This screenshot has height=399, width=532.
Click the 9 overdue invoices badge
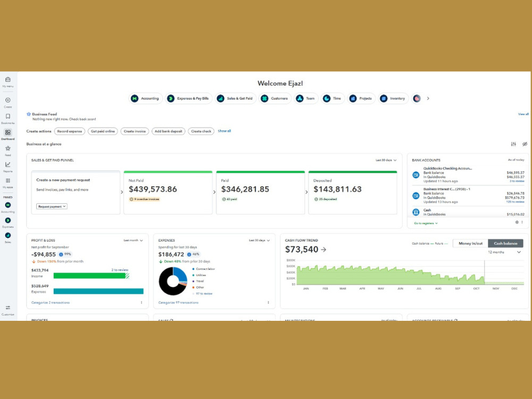145,199
